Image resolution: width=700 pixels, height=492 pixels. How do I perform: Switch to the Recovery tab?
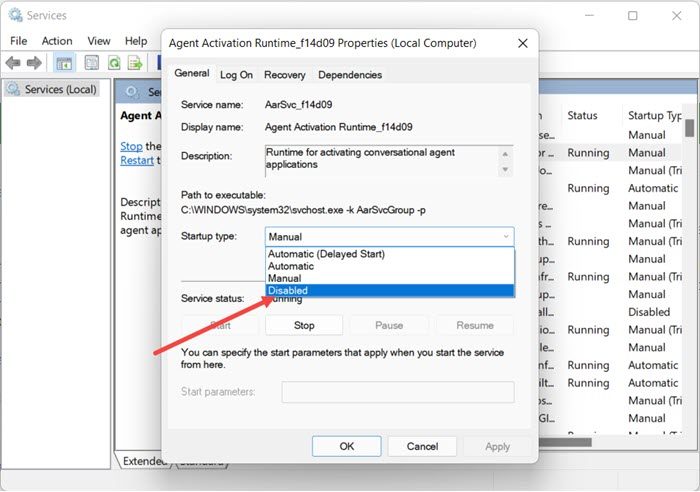coord(284,75)
